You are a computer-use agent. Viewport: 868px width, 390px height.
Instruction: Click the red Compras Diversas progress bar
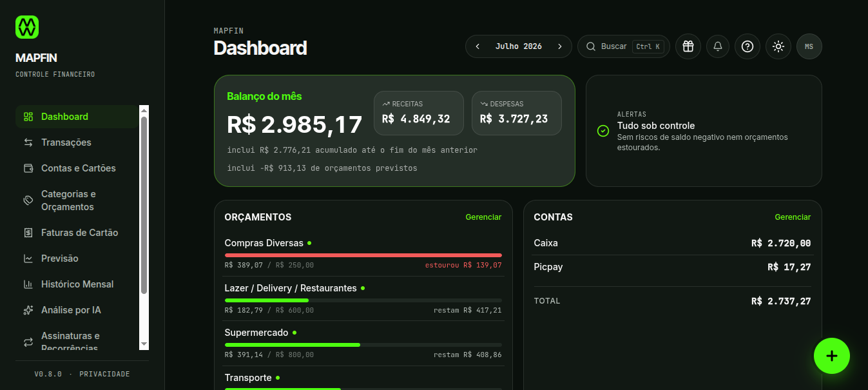[x=363, y=255]
